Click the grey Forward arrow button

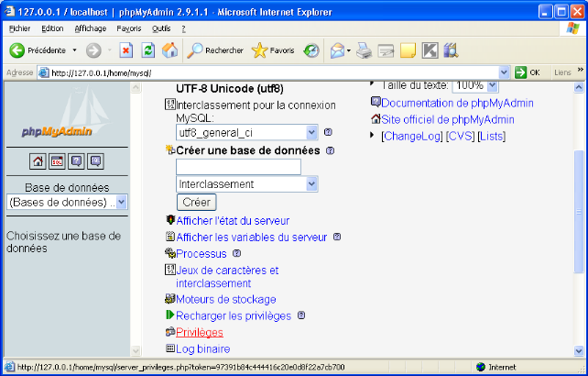click(93, 50)
